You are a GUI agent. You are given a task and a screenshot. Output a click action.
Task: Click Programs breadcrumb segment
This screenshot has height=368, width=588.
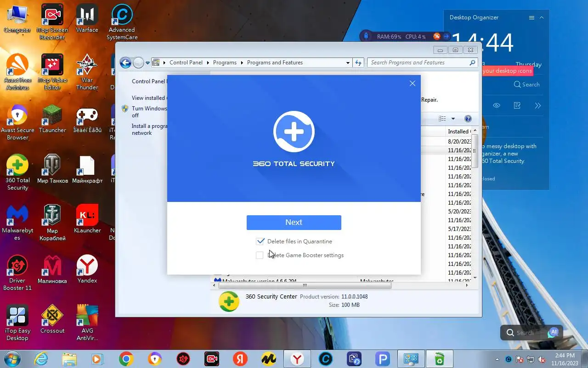225,63
